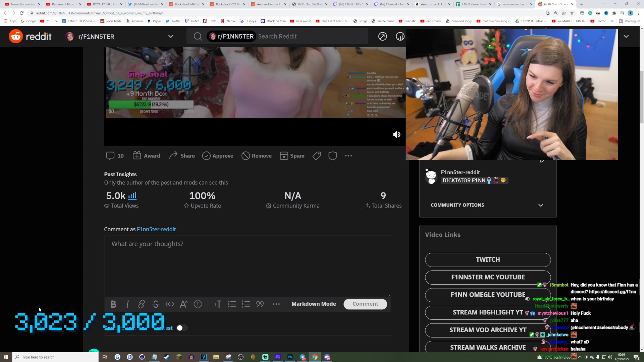
Task: Toggle the video volume speaker icon
Action: click(x=396, y=134)
